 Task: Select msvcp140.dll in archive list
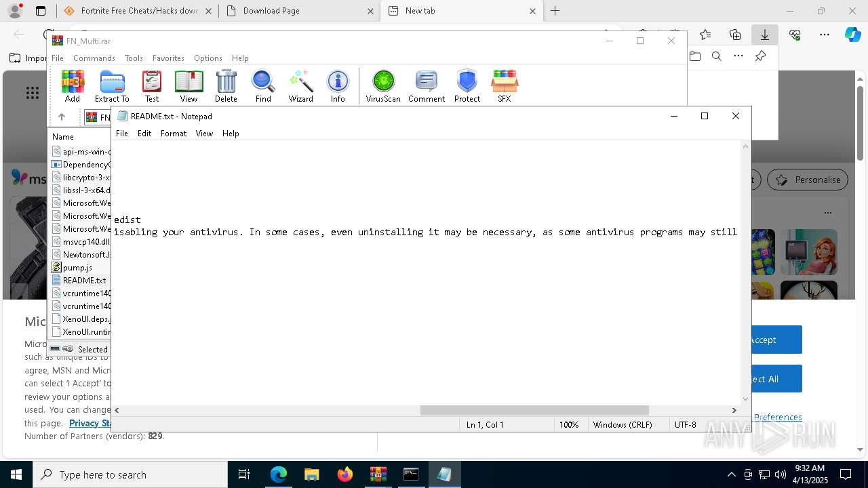[85, 241]
